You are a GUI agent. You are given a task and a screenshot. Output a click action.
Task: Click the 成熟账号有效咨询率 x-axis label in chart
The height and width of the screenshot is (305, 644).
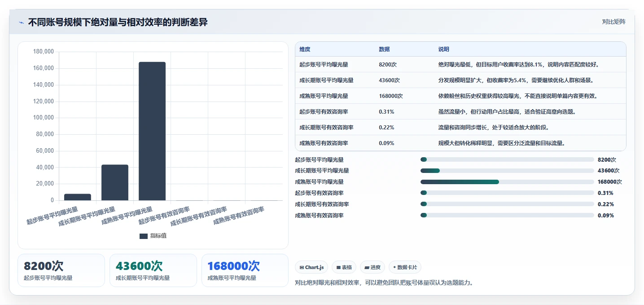(238, 216)
